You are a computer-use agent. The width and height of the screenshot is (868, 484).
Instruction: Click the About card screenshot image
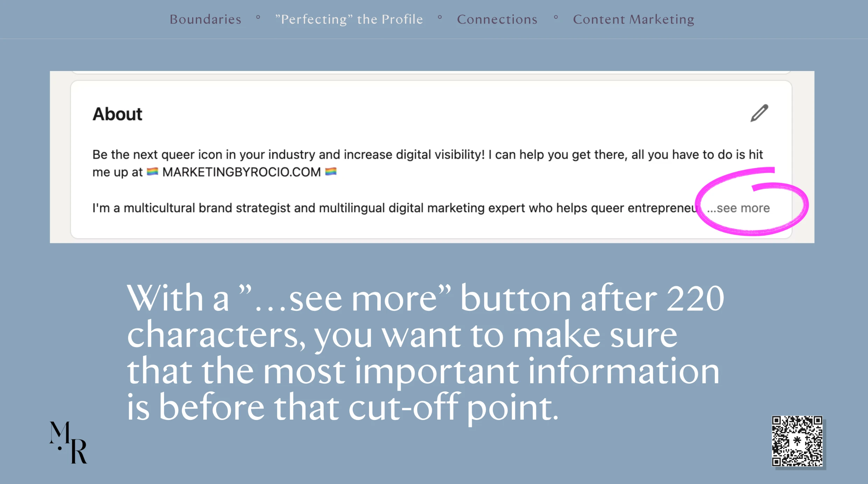[432, 157]
